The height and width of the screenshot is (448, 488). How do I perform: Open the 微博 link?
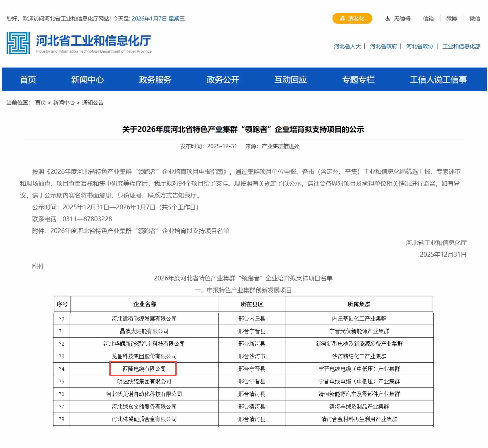point(451,18)
